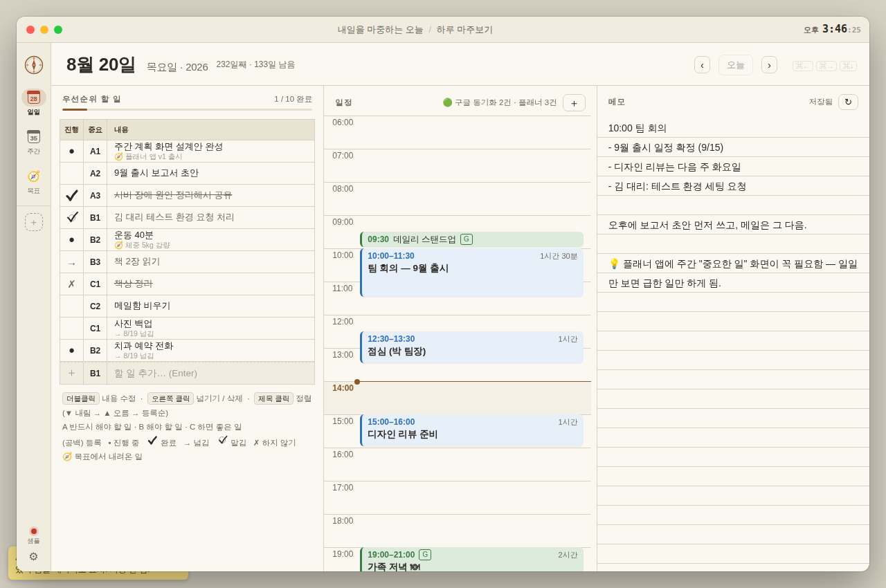
Task: Click the ⌘← keyboard shortcut hint
Action: (x=803, y=66)
